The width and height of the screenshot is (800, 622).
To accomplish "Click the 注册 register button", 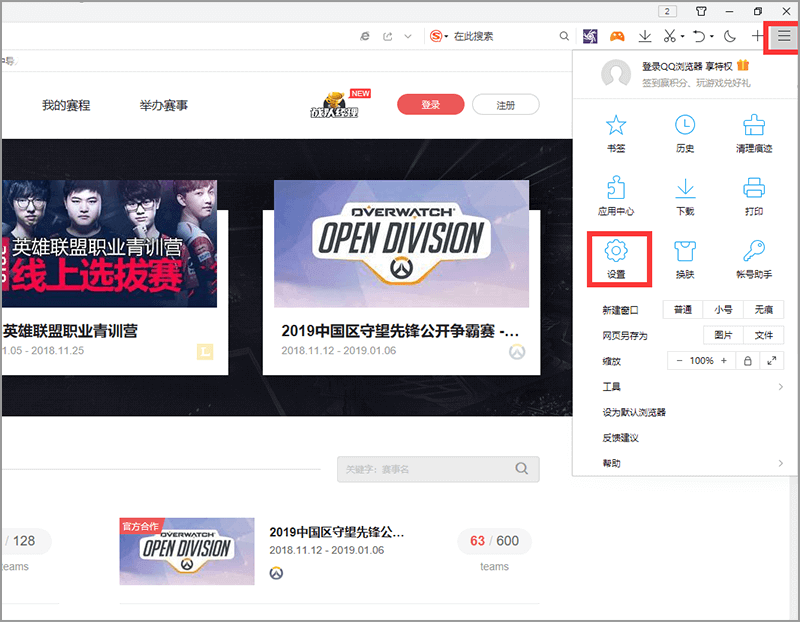I will click(506, 105).
